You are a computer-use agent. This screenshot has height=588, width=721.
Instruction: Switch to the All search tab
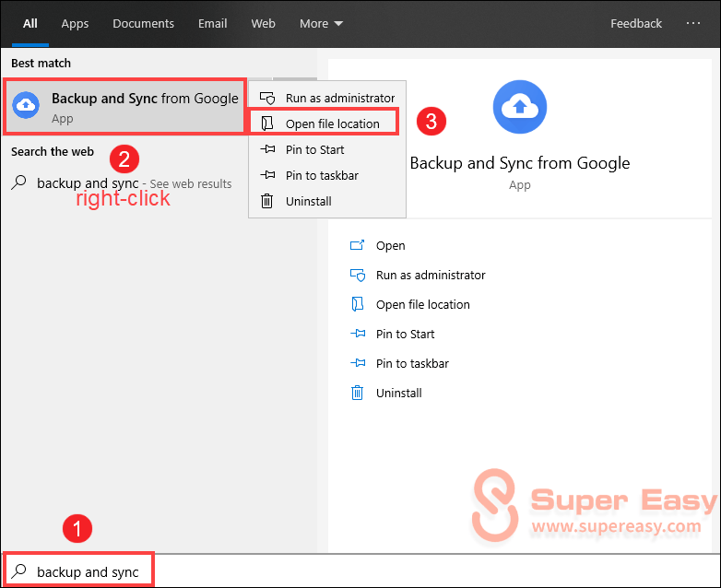coord(30,23)
